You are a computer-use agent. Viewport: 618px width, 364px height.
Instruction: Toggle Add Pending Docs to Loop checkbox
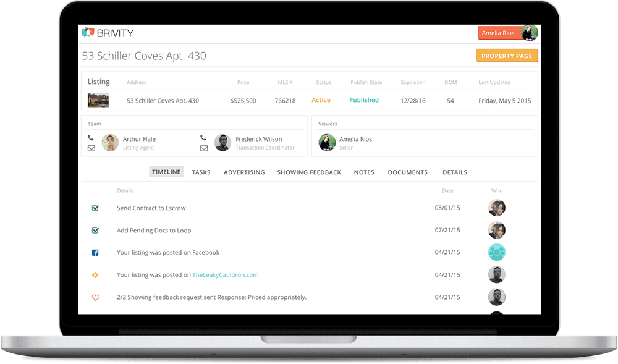pyautogui.click(x=95, y=231)
